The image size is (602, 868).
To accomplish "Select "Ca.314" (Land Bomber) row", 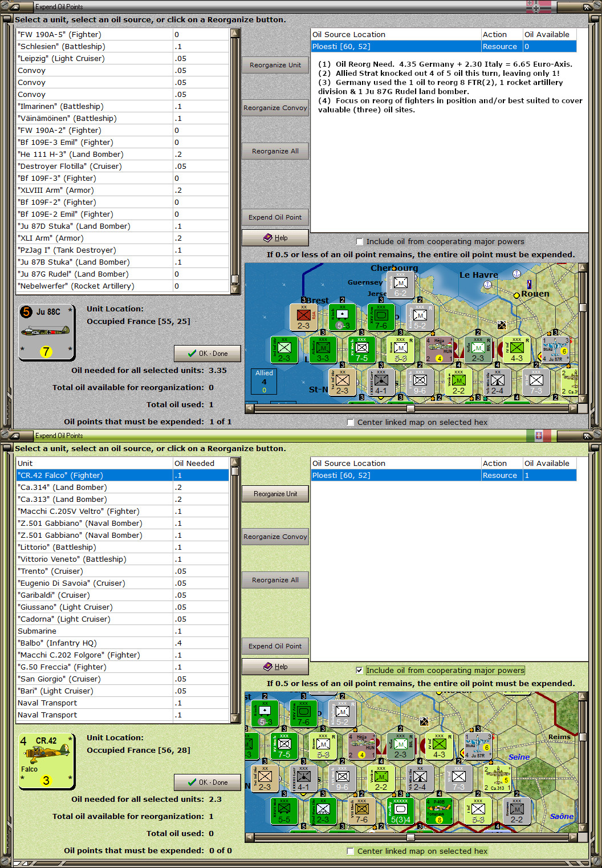I will pos(123,488).
